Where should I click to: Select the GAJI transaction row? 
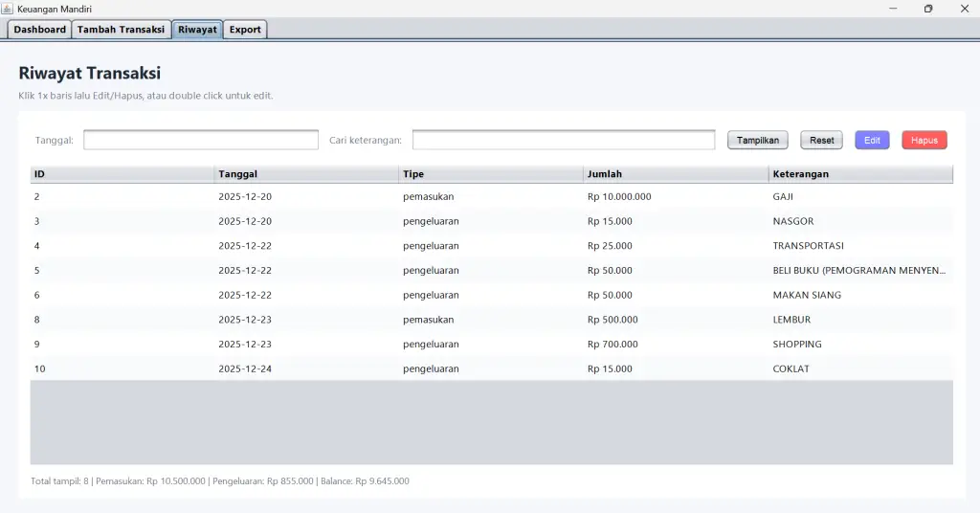[491, 197]
